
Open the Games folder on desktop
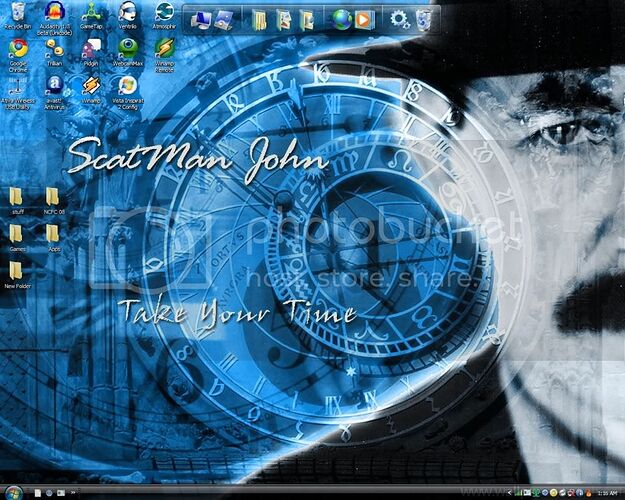point(17,233)
